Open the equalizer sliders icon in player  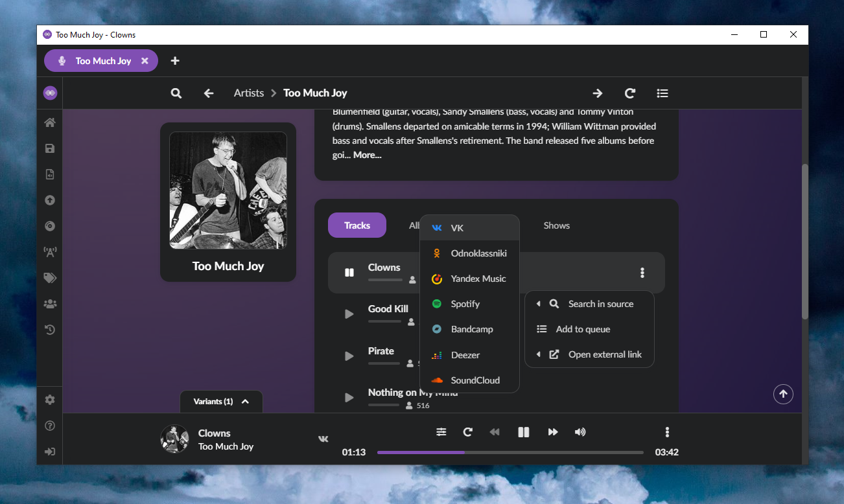pos(441,432)
